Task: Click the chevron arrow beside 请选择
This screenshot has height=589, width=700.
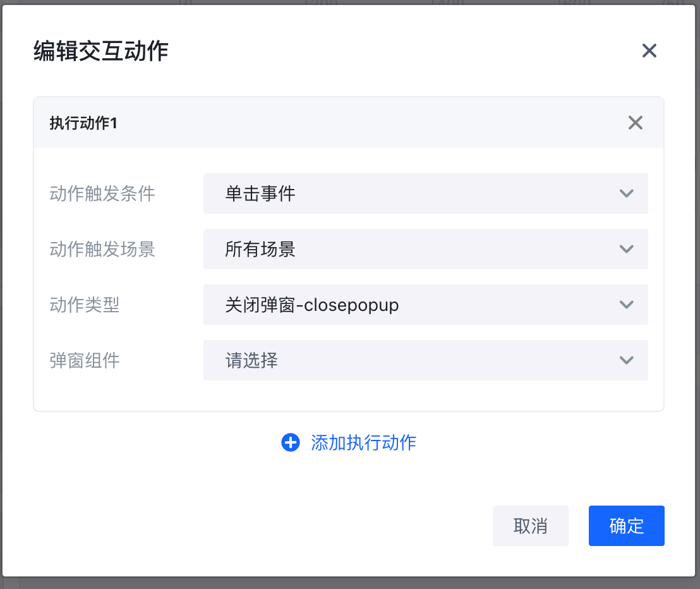Action: [x=627, y=360]
